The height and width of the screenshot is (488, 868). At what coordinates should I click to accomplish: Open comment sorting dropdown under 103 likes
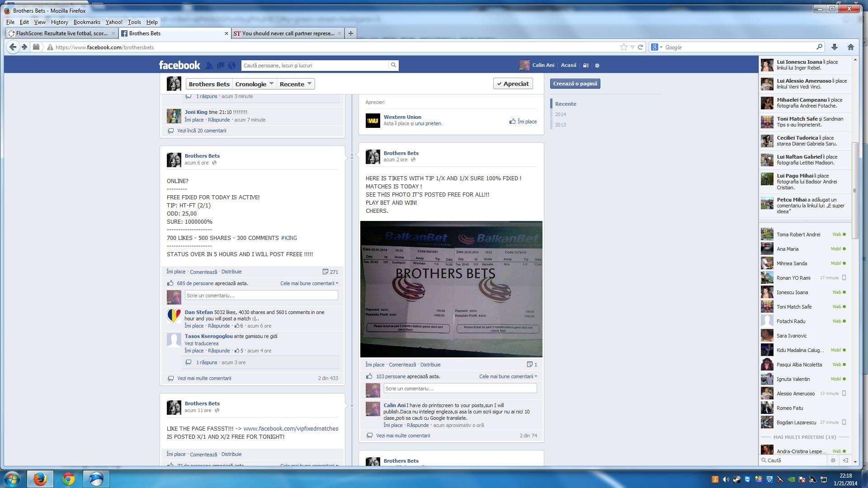coord(508,376)
